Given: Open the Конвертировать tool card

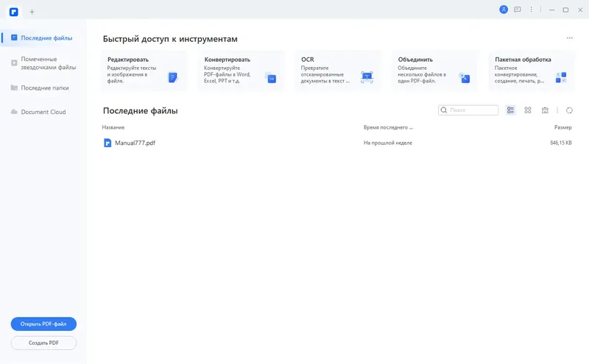Looking at the screenshot, I should pos(241,71).
